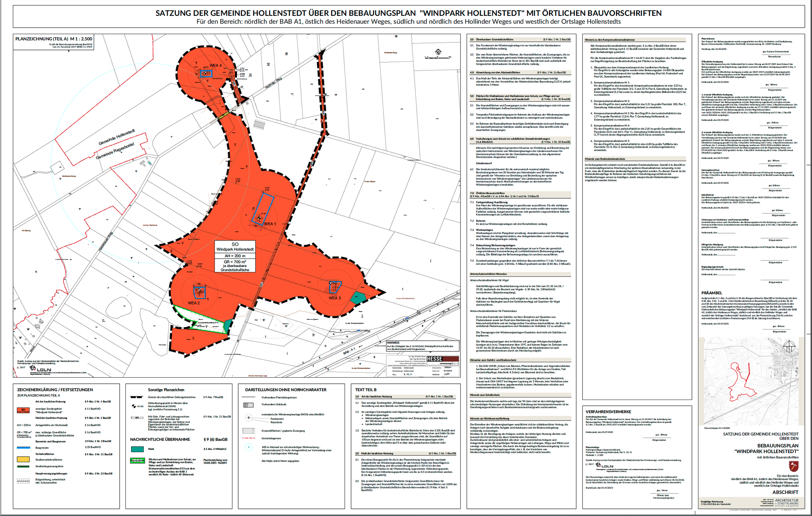
Task: Click the north arrow on the main map
Action: 438,52
